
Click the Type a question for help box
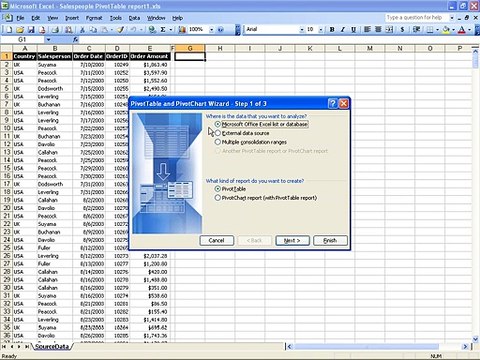point(417,17)
